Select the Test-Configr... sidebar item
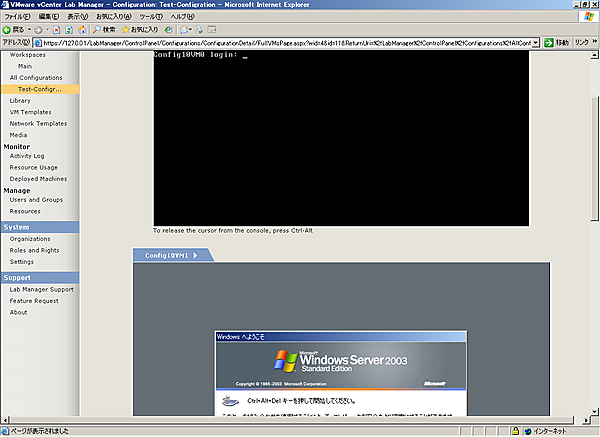Viewport: 600px width, 438px height. [x=40, y=89]
